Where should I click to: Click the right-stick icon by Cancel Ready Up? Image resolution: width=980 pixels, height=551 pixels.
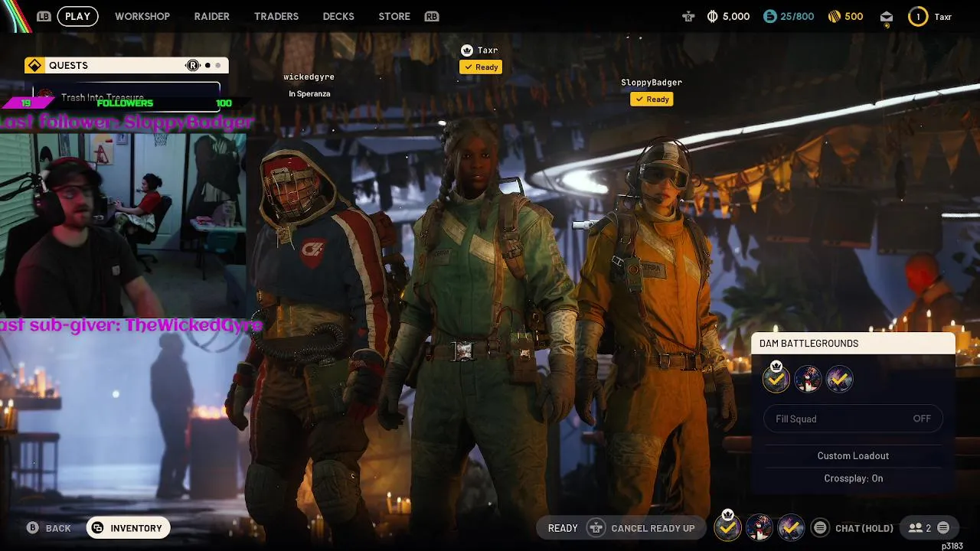coord(596,528)
